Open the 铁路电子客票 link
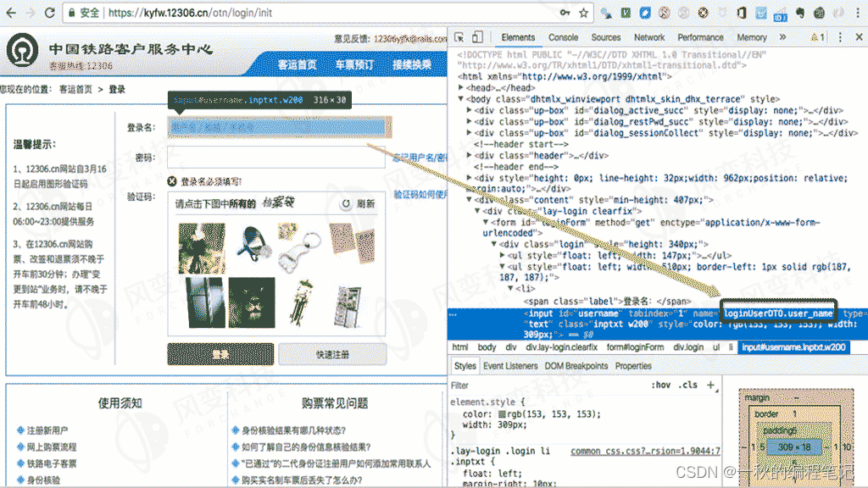This screenshot has width=868, height=488. (x=52, y=463)
